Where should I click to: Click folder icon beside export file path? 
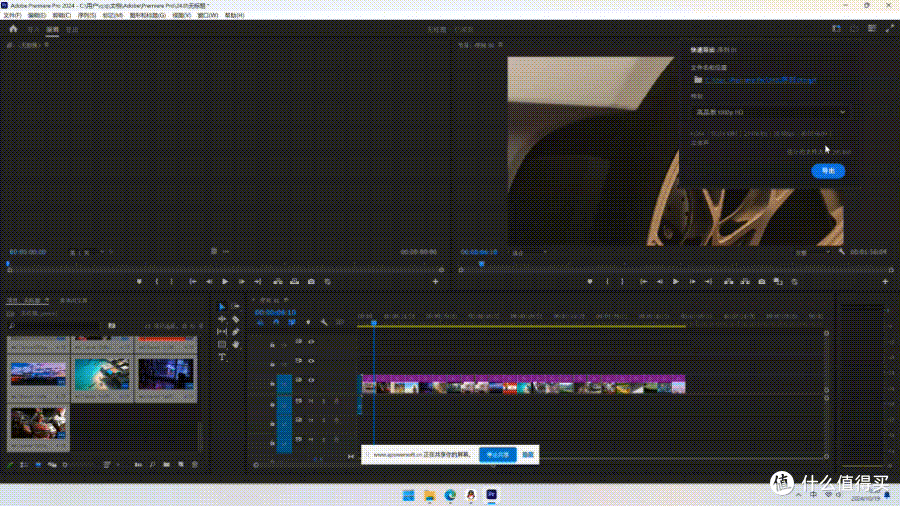pyautogui.click(x=698, y=80)
